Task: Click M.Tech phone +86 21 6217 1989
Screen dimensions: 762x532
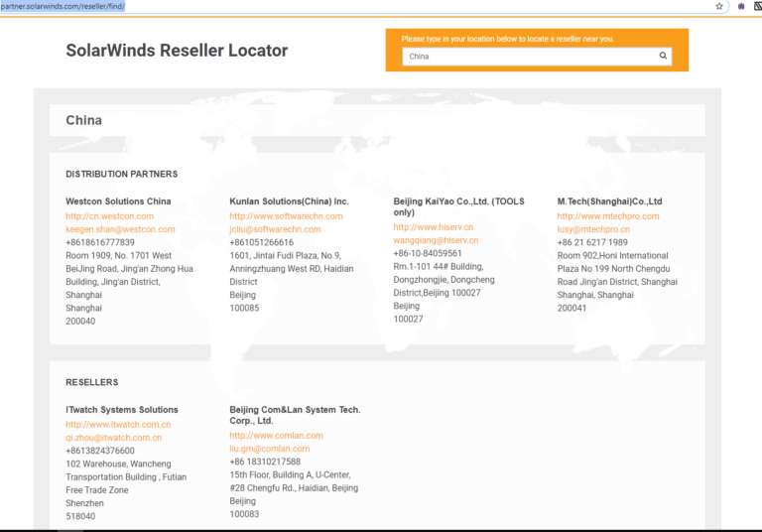Action: pyautogui.click(x=592, y=242)
